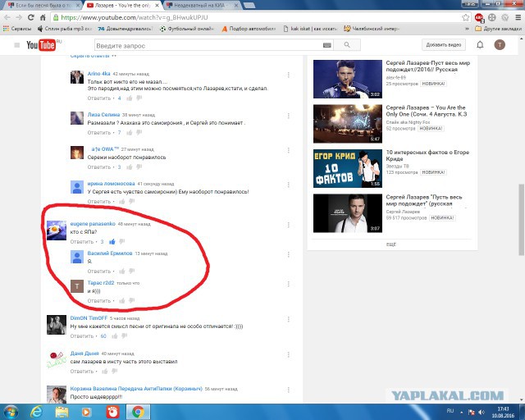Open the Егор Крид 10 фактов thumbnail
Image resolution: width=525 pixels, height=420 pixels.
click(348, 168)
